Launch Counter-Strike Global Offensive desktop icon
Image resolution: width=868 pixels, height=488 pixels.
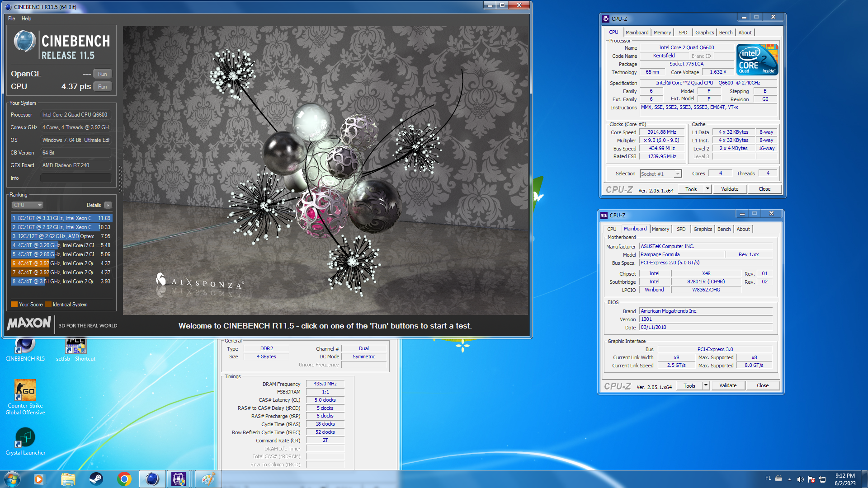[25, 398]
